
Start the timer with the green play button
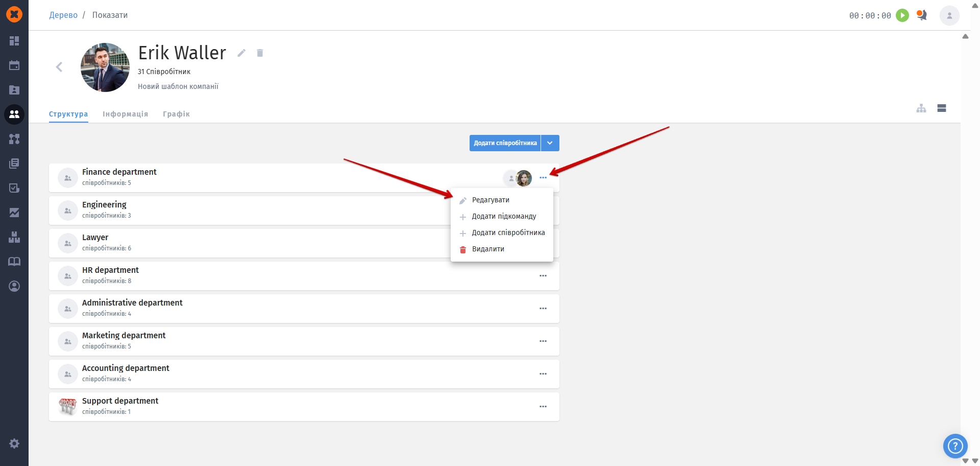coord(902,15)
